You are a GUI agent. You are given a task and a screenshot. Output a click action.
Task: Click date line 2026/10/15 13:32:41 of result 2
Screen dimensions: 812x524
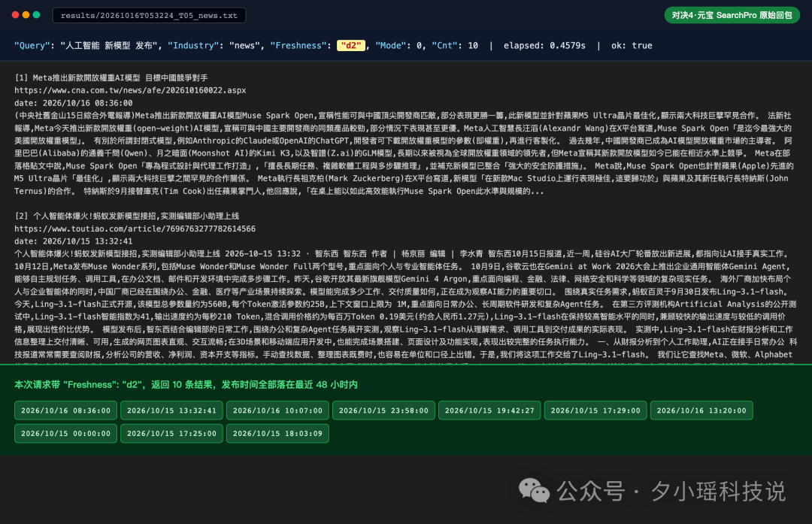74,241
